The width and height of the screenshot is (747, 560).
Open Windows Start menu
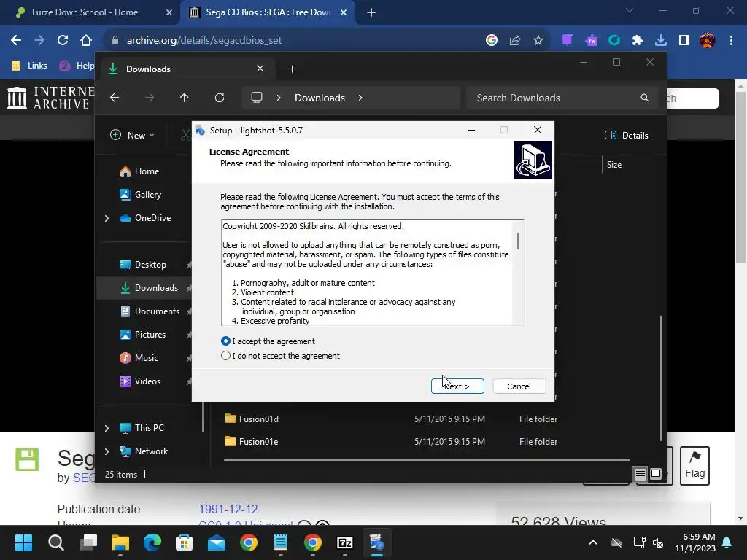tap(23, 542)
